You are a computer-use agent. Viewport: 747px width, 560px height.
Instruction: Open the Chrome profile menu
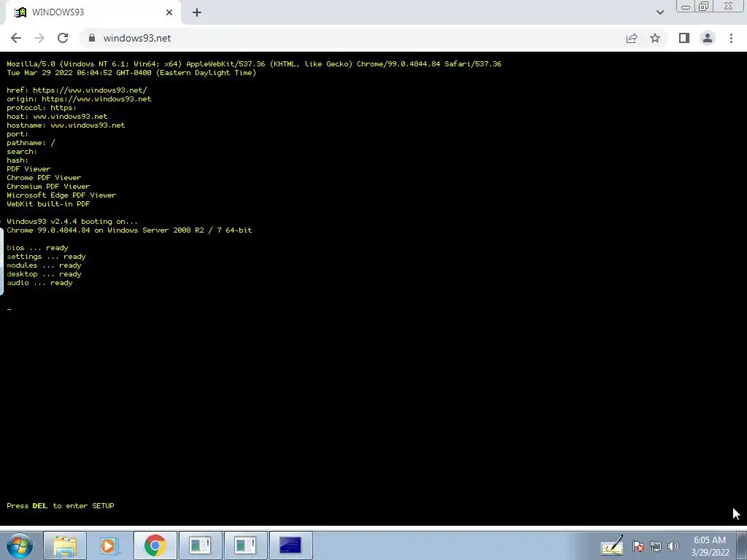(708, 38)
